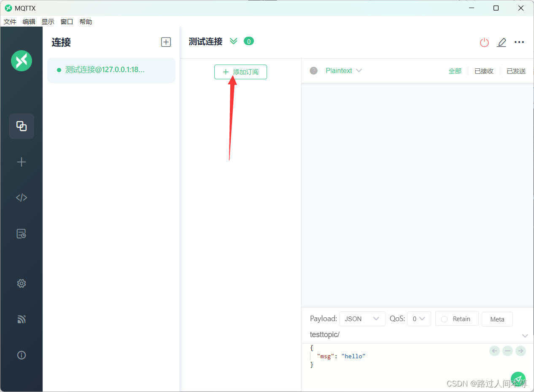Open Settings via the gear icon

22,284
